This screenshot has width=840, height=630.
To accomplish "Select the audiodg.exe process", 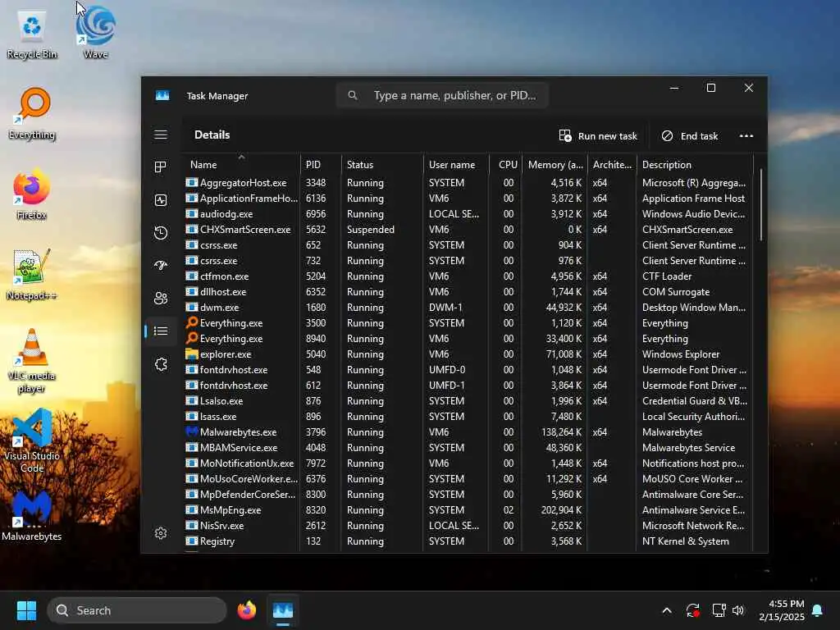I will 468,214.
